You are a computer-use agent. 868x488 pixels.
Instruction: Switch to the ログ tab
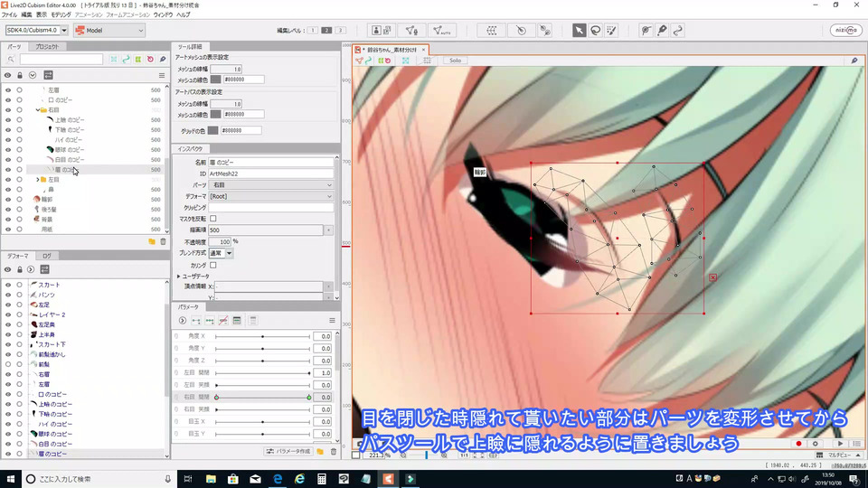[47, 256]
